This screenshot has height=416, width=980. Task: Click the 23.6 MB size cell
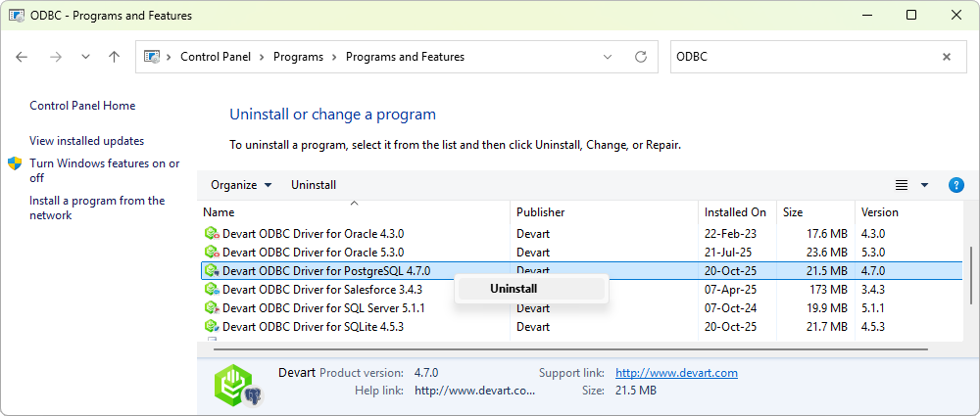(x=827, y=253)
